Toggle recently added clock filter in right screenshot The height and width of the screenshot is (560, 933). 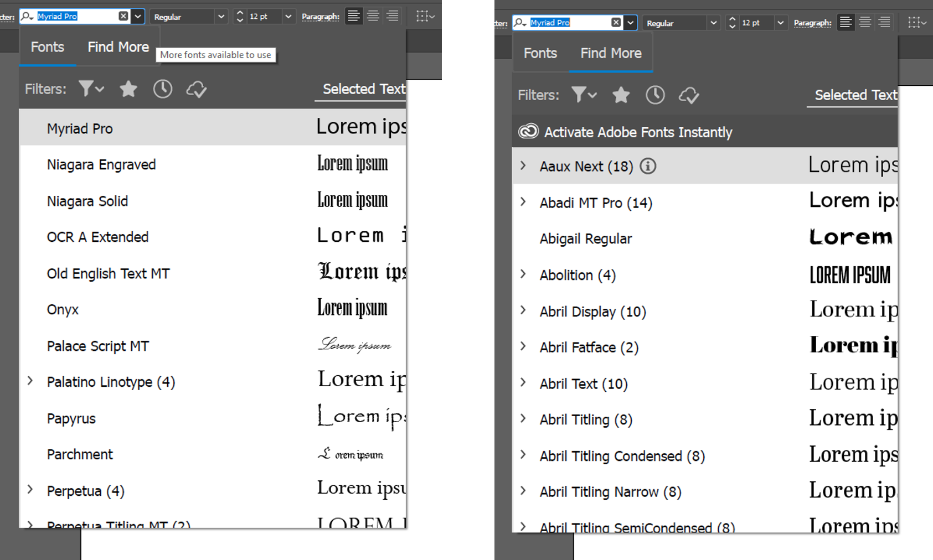pyautogui.click(x=655, y=95)
